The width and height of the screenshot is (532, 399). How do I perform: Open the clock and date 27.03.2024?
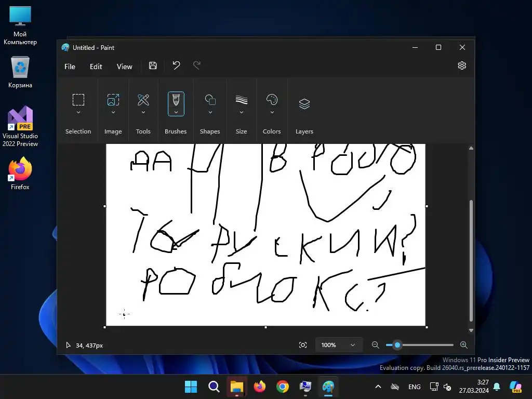click(474, 387)
